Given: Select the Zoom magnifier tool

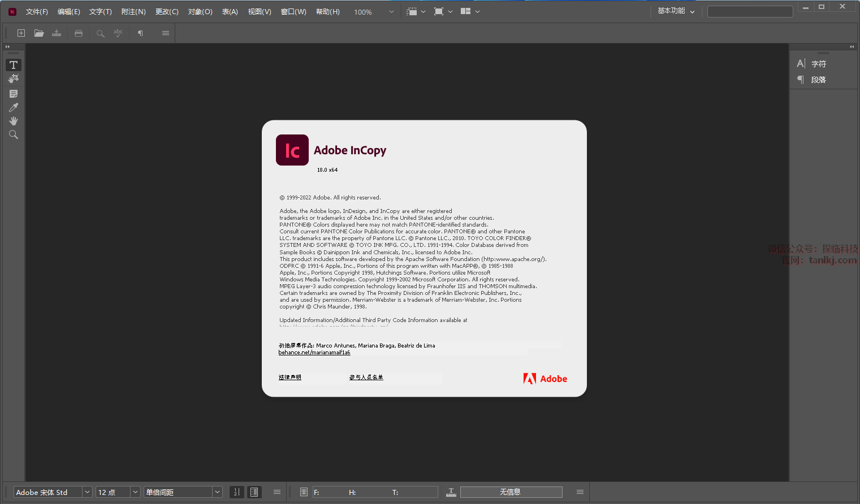Looking at the screenshot, I should pos(14,134).
